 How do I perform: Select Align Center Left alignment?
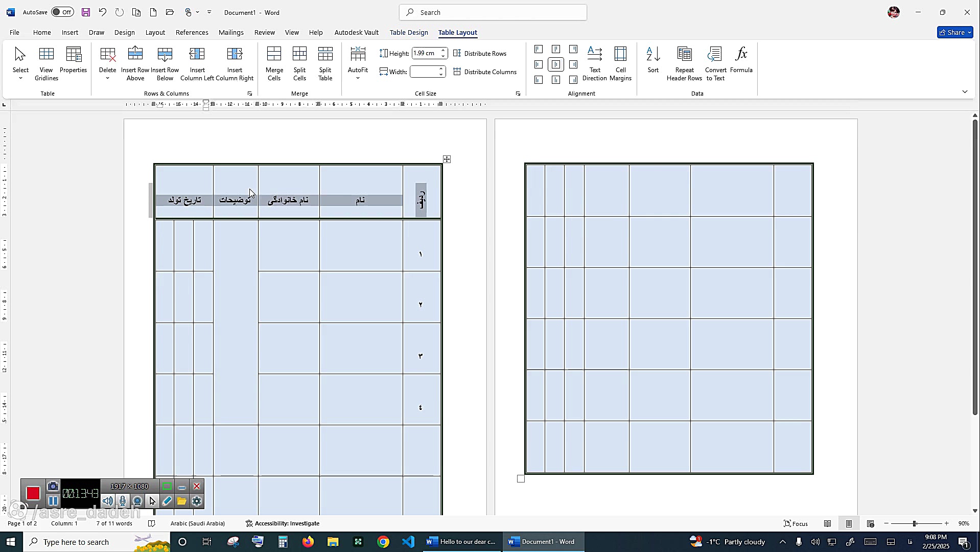(539, 64)
